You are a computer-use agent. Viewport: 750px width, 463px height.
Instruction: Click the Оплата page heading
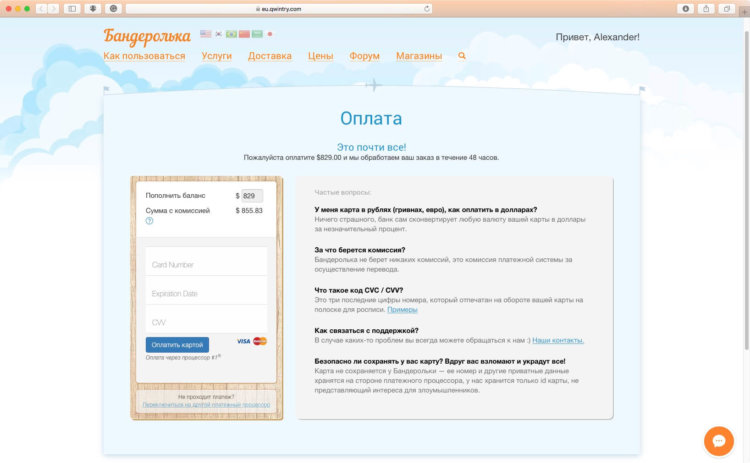371,118
